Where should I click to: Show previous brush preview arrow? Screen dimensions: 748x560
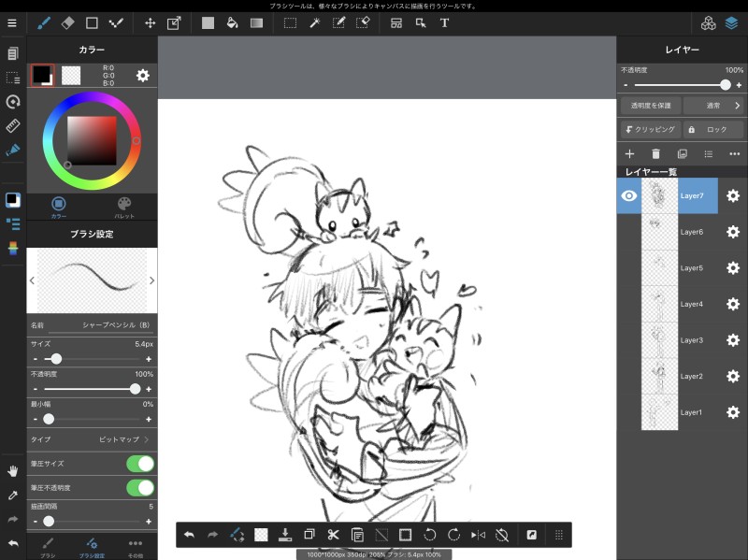tap(32, 280)
